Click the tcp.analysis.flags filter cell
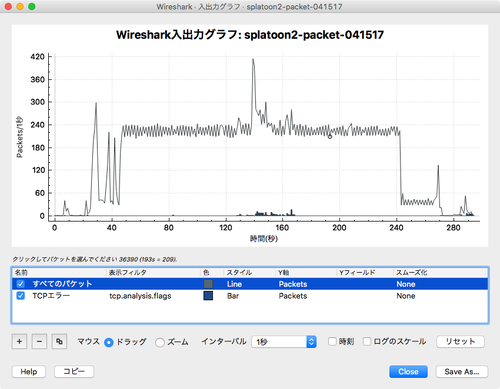 pyautogui.click(x=140, y=296)
